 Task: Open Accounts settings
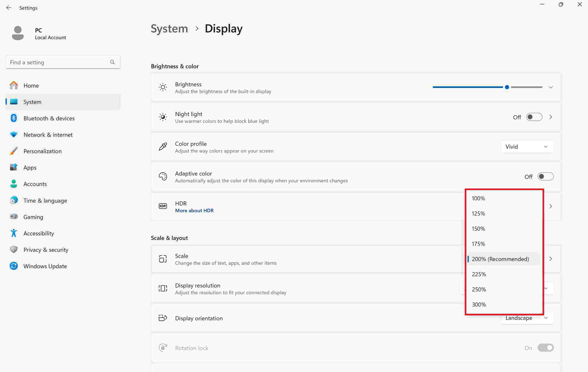click(35, 184)
